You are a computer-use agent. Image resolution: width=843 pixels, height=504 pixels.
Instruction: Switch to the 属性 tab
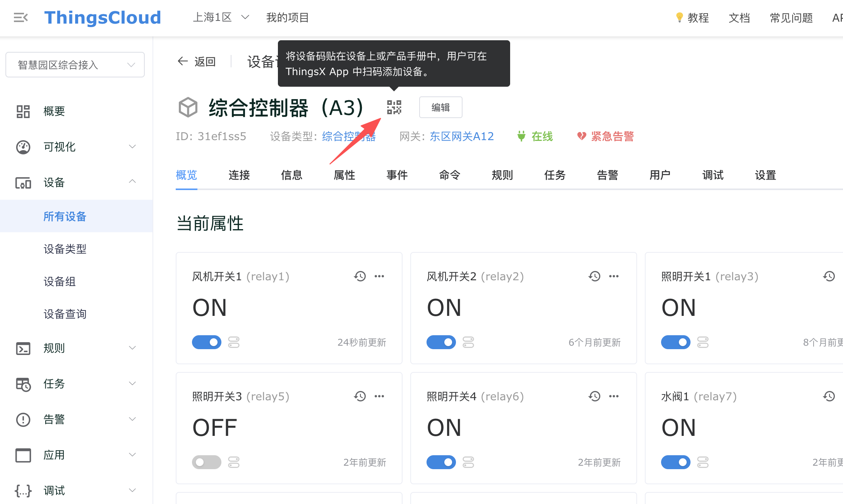pyautogui.click(x=344, y=175)
